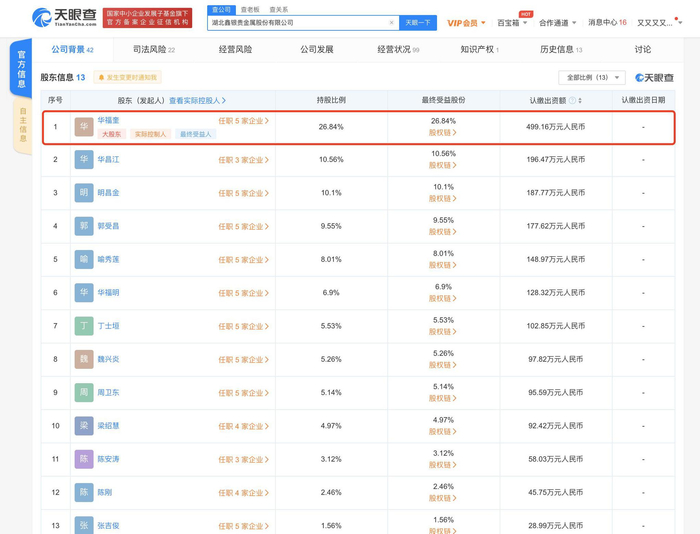Click the 天眼一下 search button

coord(417,23)
